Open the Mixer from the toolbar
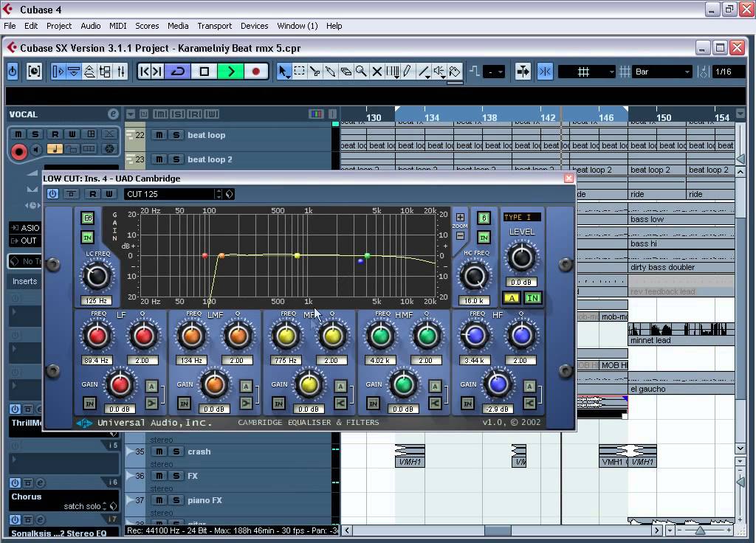The height and width of the screenshot is (543, 756). 121,72
